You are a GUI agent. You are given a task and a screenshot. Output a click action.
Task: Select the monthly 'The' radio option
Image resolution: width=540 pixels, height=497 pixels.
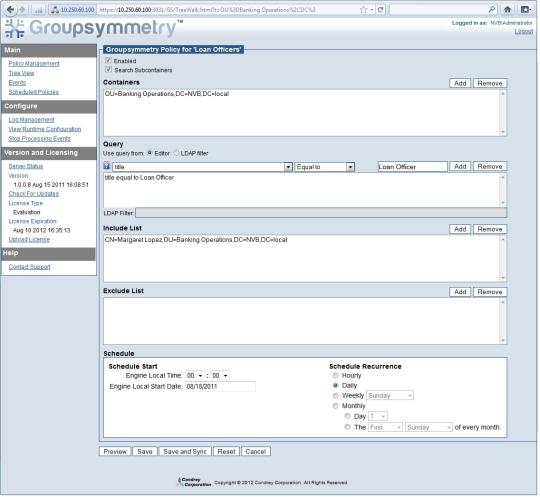click(347, 427)
